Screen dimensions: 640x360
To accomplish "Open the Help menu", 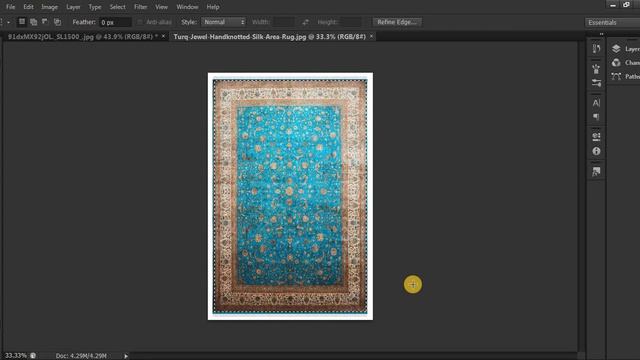I will tap(213, 7).
